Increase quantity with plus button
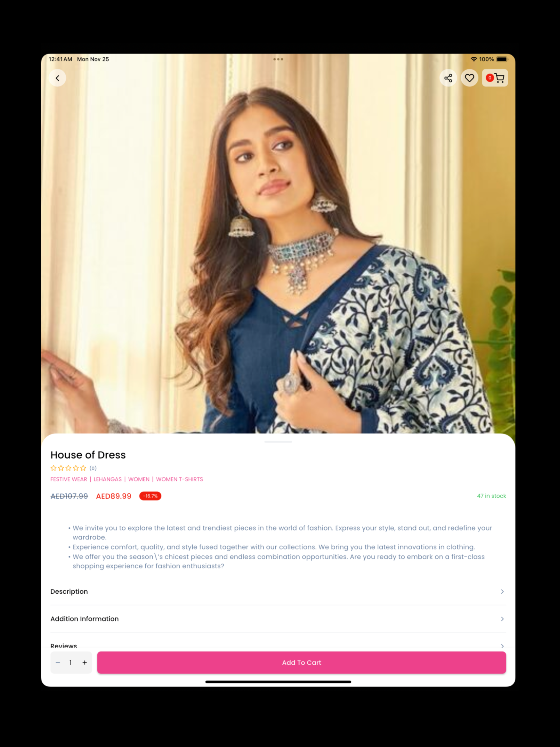This screenshot has width=560, height=747. click(85, 663)
